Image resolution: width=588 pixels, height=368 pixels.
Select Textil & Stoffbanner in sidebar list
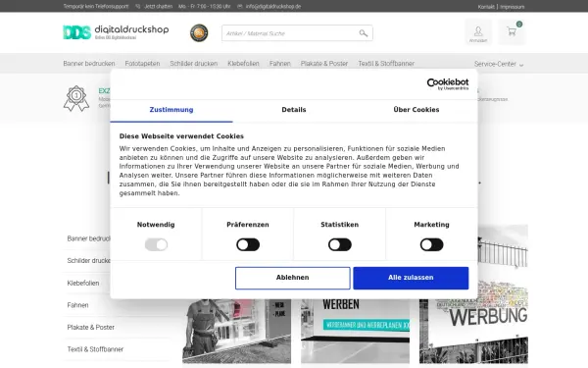point(95,349)
